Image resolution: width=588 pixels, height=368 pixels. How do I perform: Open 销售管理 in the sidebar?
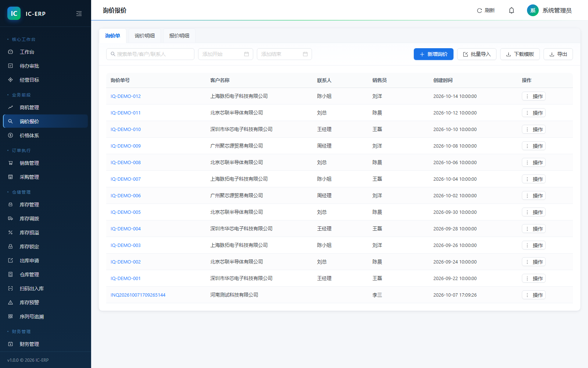click(x=46, y=163)
